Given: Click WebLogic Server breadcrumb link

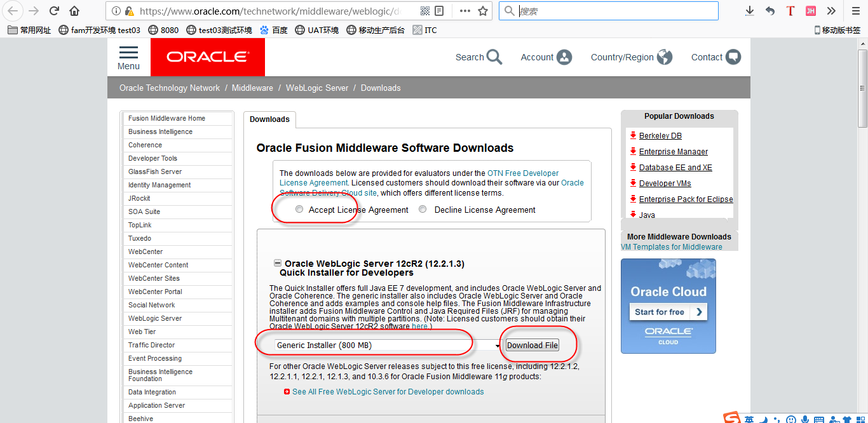Looking at the screenshot, I should coord(317,88).
